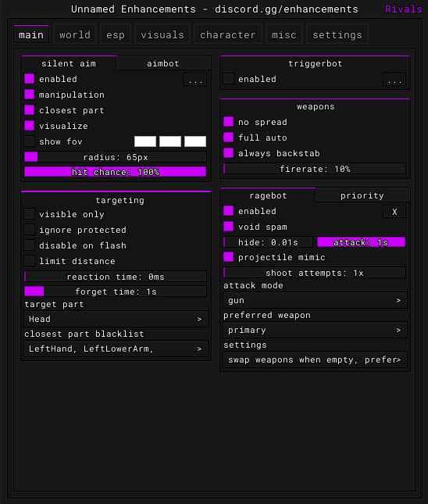Screen dimensions: 428x504
Task: Click the hit chance 100% slider
Action: click(116, 172)
